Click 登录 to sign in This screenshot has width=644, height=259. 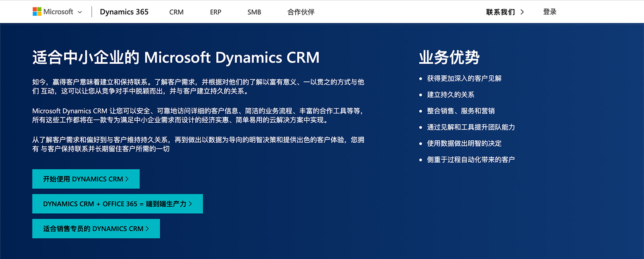[x=550, y=12]
